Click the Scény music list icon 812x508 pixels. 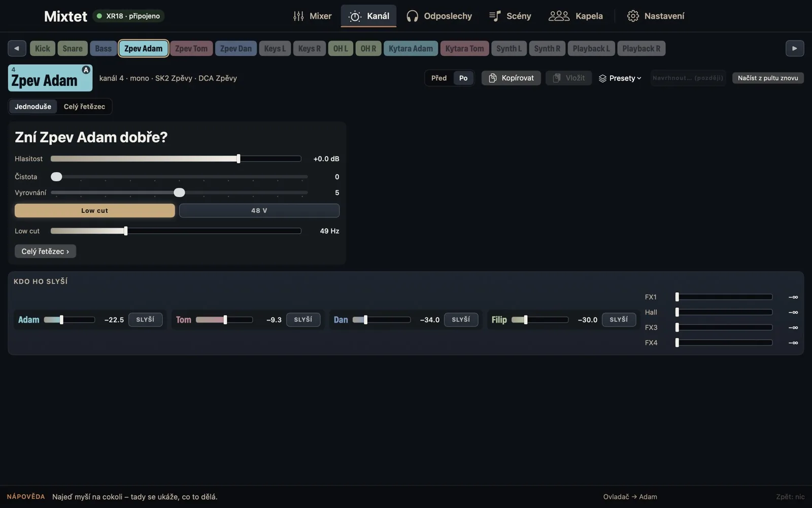click(495, 16)
